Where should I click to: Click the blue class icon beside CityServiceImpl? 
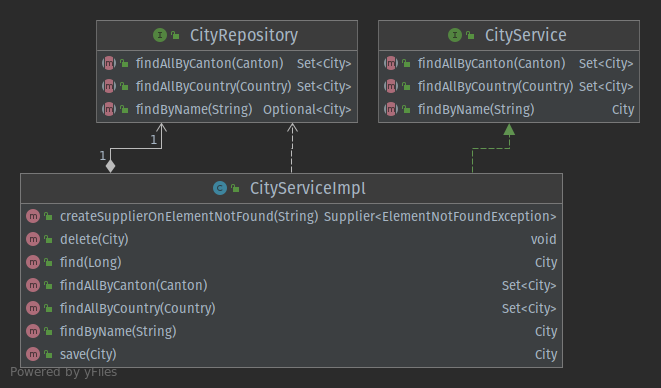(x=220, y=188)
